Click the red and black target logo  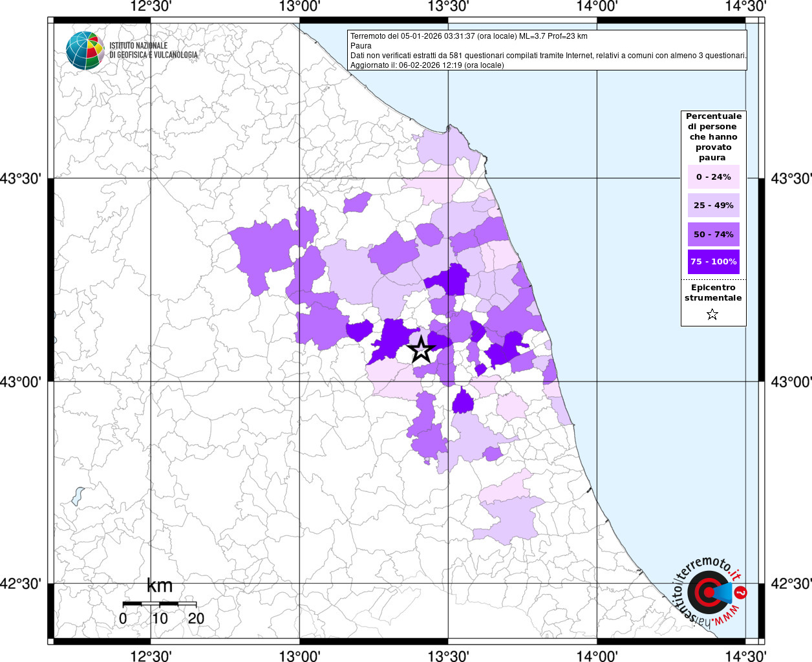tap(707, 592)
